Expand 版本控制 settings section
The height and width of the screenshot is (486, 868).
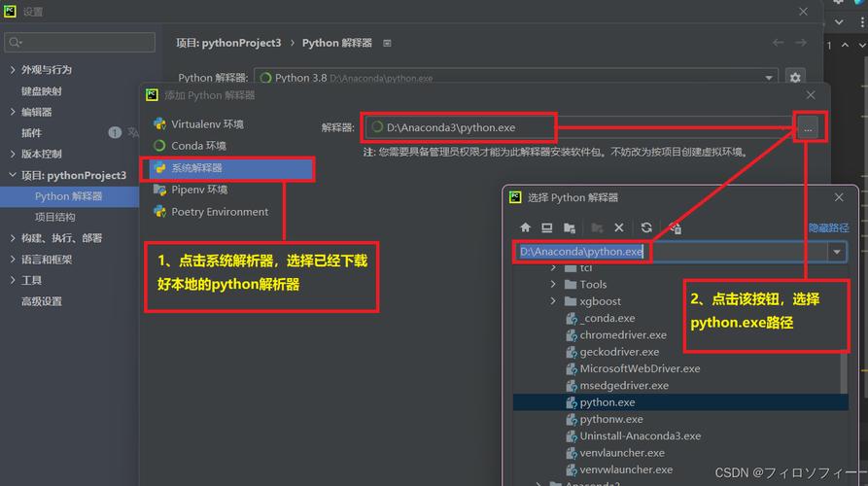click(x=13, y=154)
